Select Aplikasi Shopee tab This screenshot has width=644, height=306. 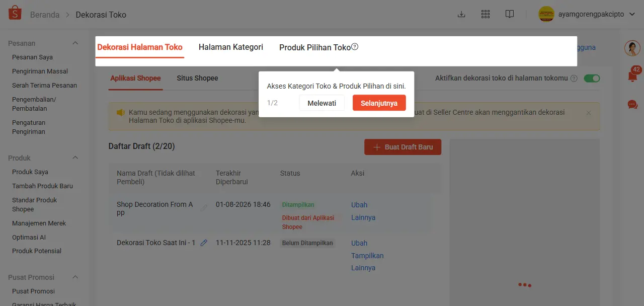136,78
